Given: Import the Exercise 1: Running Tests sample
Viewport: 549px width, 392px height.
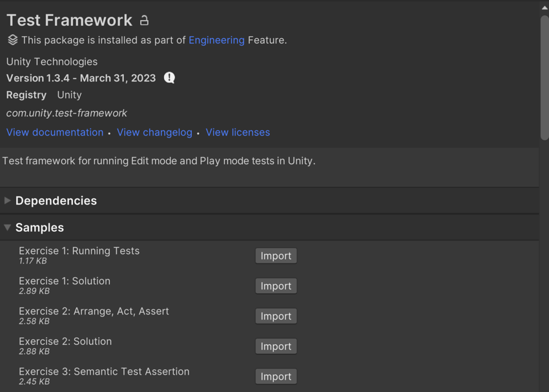Looking at the screenshot, I should pos(276,256).
